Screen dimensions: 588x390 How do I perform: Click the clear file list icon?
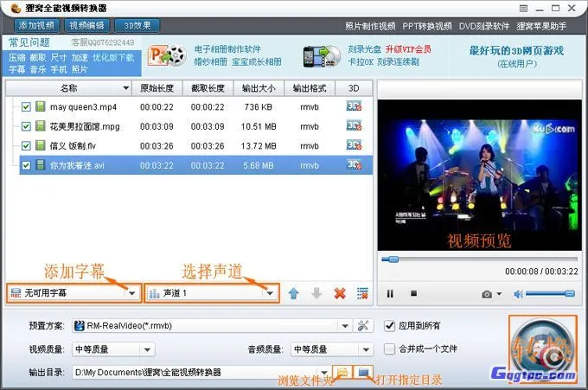[x=362, y=293]
